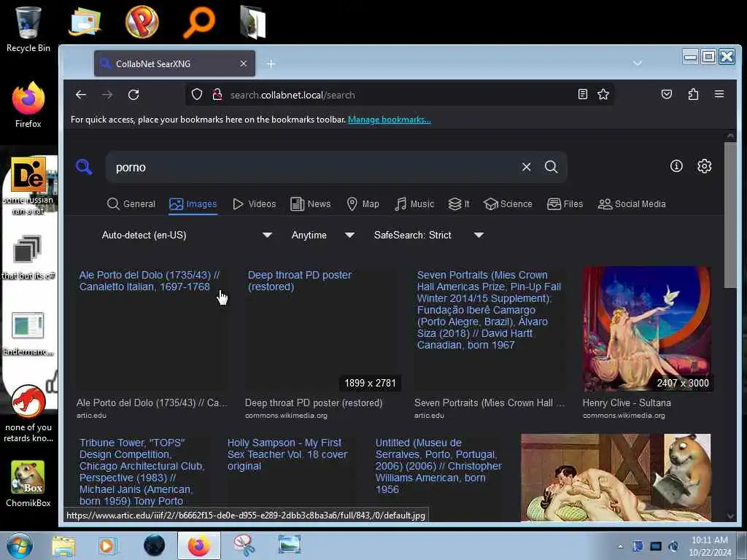Open the Pocket save icon
747x560 pixels.
click(667, 94)
